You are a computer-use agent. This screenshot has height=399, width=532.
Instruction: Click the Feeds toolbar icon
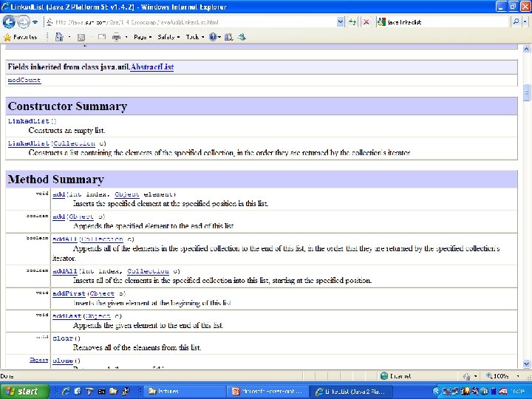[x=81, y=37]
